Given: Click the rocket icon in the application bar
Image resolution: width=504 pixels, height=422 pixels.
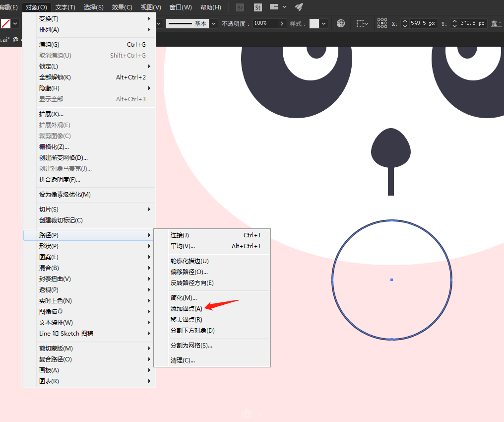Looking at the screenshot, I should coord(299,7).
